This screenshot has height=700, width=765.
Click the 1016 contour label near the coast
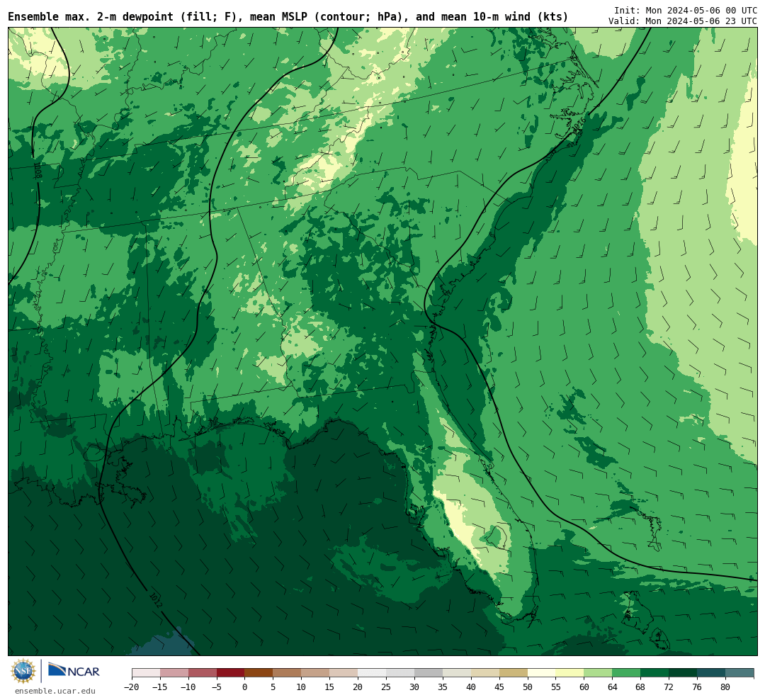pos(579,125)
